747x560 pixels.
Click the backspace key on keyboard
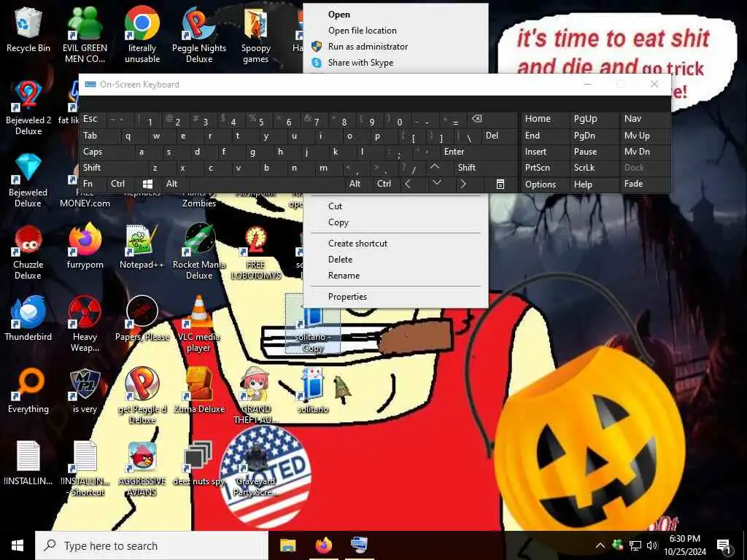click(x=492, y=119)
